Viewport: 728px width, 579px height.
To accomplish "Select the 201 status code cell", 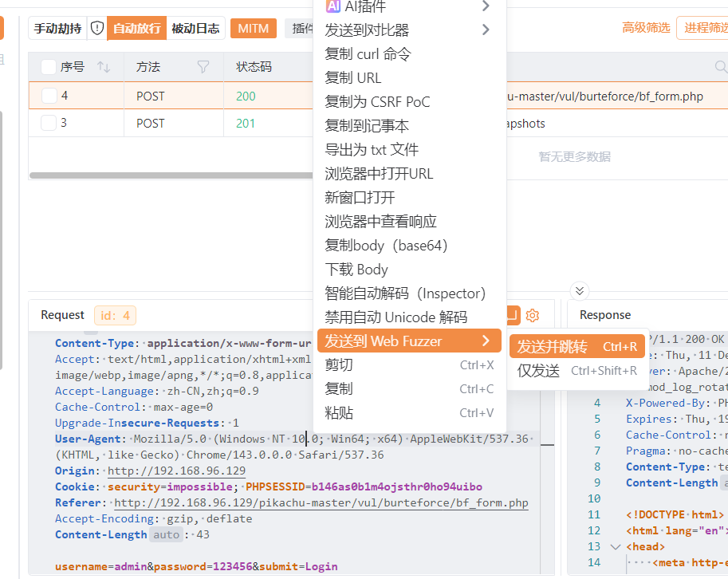I will point(245,124).
